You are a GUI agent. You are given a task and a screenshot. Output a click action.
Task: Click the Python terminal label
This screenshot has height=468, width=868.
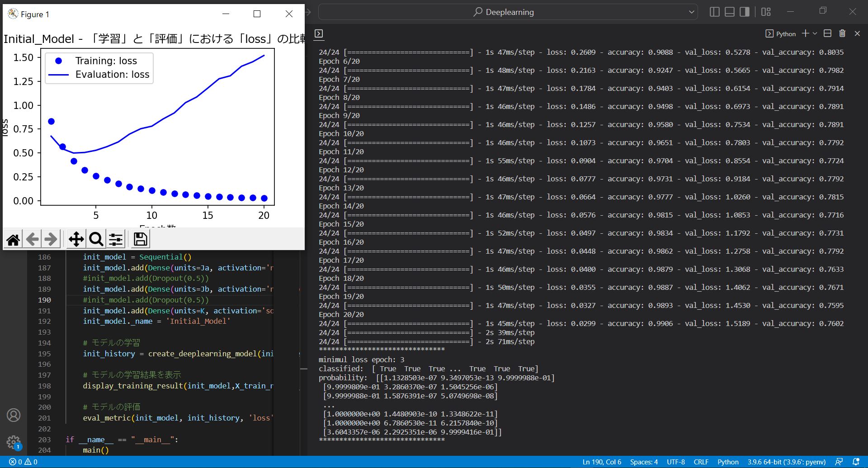(x=781, y=34)
